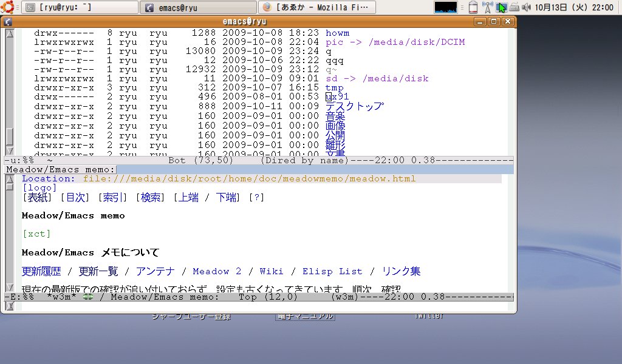Select the 音楽 directory in Dired
This screenshot has height=364, width=622.
tap(335, 116)
